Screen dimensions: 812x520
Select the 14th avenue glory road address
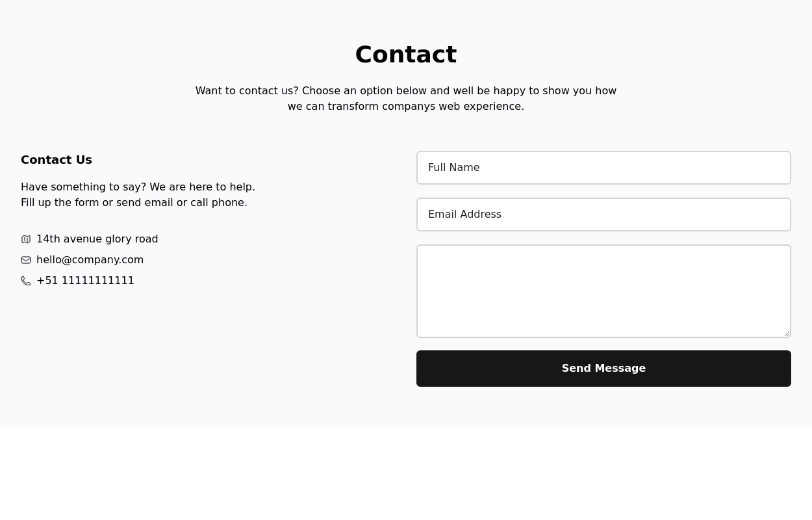point(97,239)
